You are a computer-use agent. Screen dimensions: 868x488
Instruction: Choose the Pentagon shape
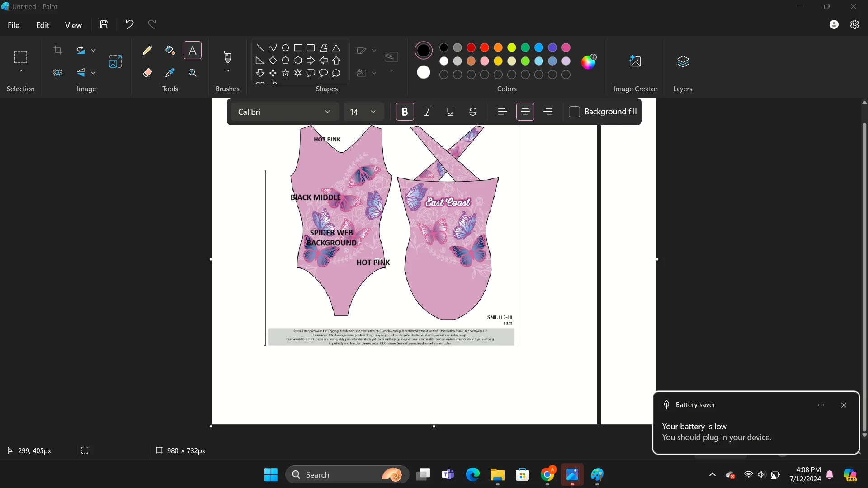(x=285, y=60)
